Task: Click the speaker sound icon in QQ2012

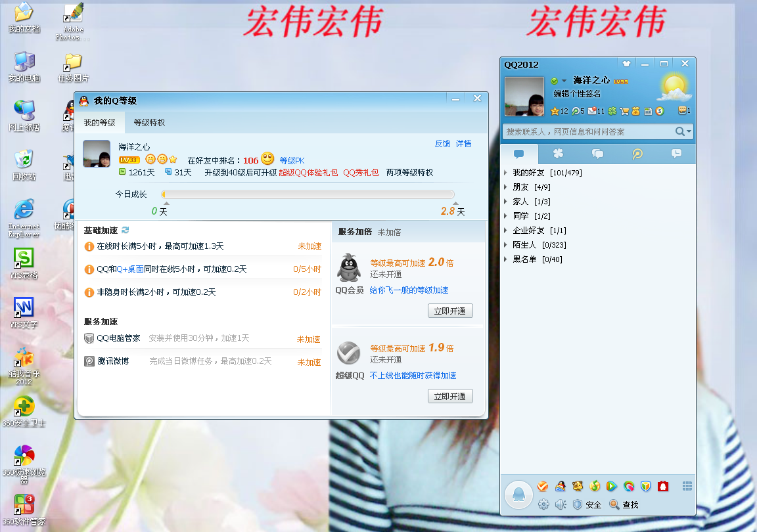Action: [x=561, y=504]
